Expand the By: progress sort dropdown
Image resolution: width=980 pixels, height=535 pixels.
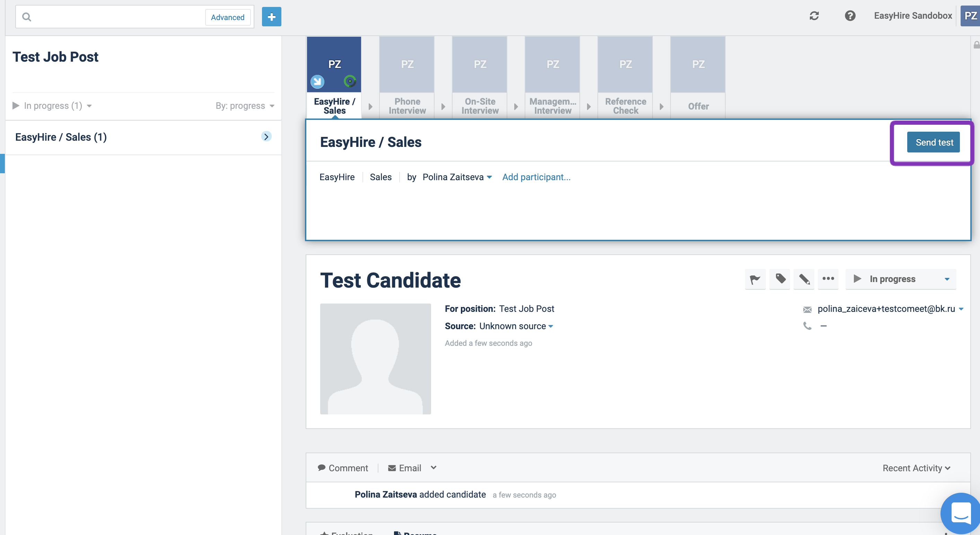(245, 106)
